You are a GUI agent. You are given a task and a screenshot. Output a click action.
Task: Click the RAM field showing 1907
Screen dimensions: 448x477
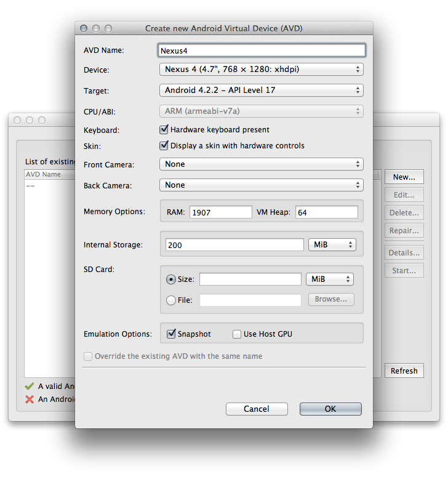pyautogui.click(x=221, y=212)
